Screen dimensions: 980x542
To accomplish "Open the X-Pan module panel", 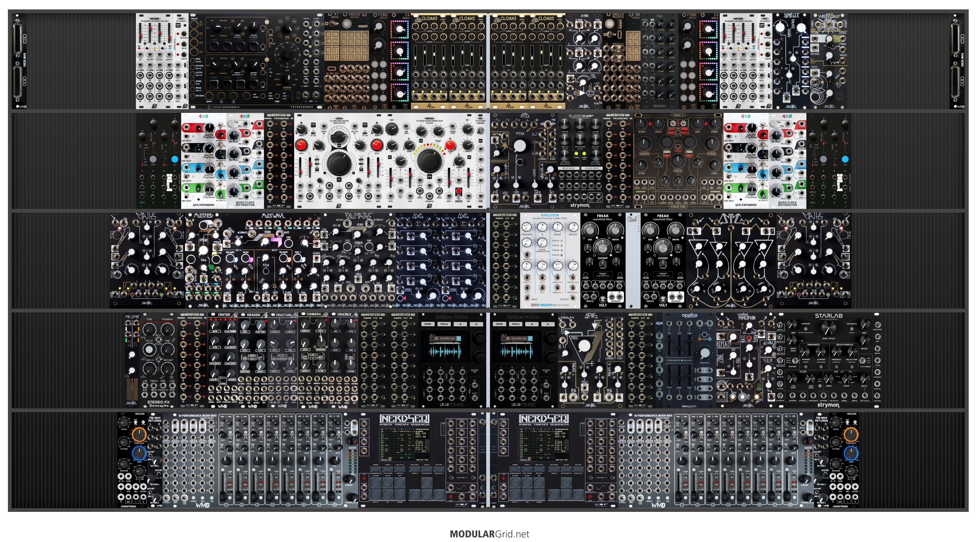I will (584, 61).
